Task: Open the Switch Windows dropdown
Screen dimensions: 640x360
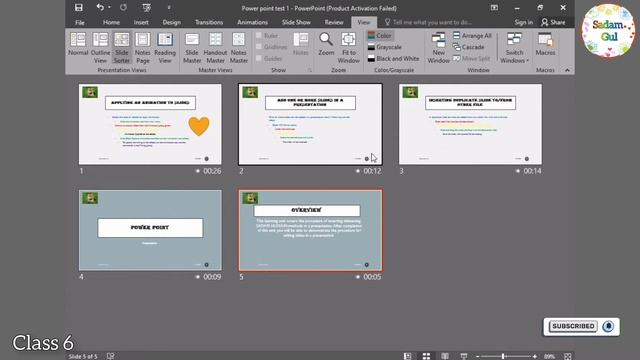Action: click(514, 47)
